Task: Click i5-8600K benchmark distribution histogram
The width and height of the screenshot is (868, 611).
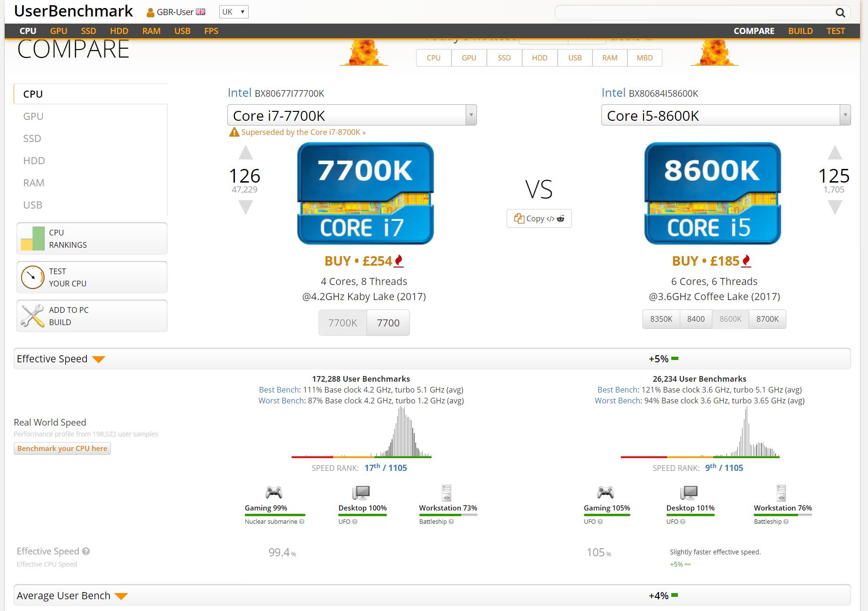Action: (x=700, y=432)
